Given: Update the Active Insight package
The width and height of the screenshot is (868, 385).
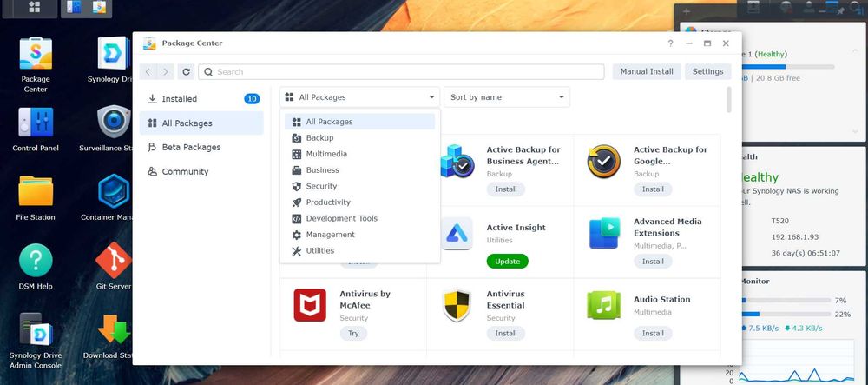Looking at the screenshot, I should [508, 262].
